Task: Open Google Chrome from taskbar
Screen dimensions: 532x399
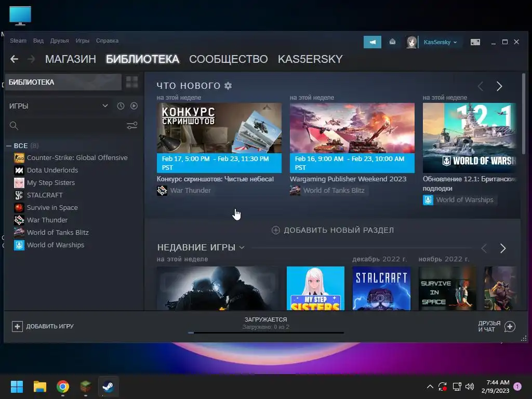Action: point(63,387)
